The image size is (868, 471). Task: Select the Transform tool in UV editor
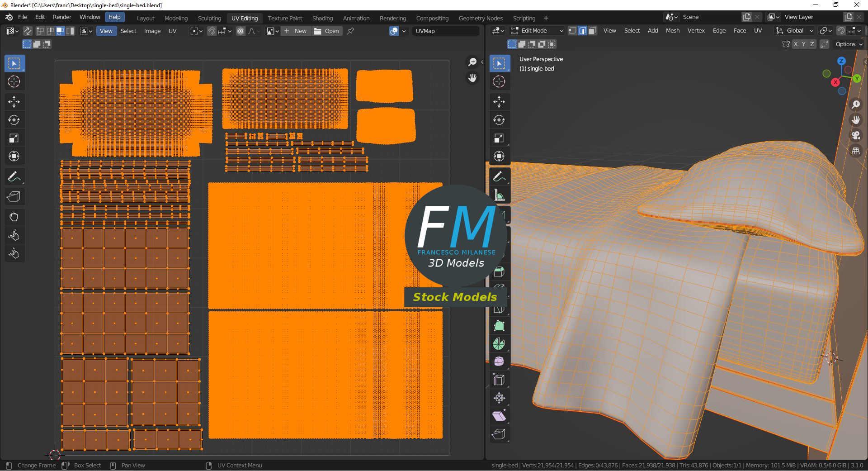[x=14, y=156]
